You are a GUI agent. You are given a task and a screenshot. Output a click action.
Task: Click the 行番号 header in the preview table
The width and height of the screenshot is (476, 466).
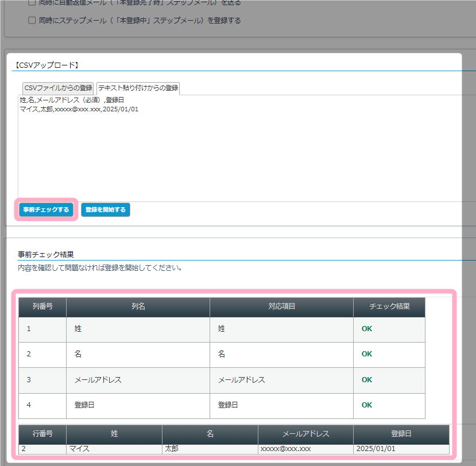[x=42, y=434]
